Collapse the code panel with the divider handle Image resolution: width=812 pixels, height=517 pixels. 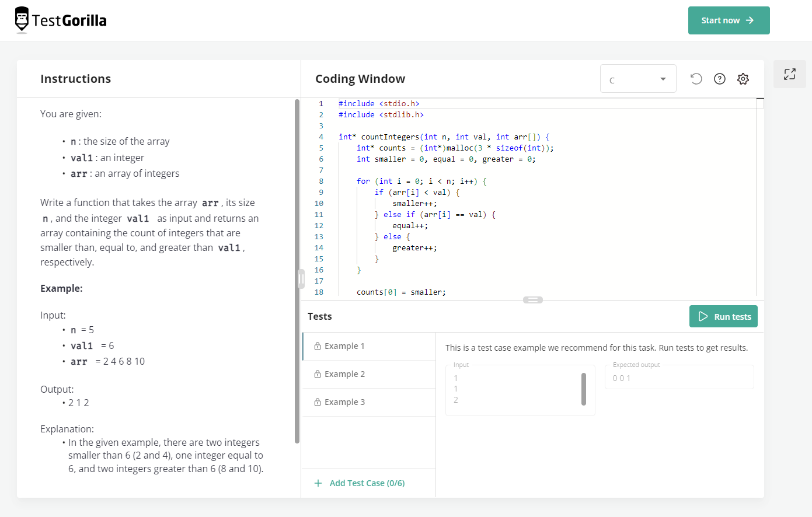pyautogui.click(x=532, y=299)
